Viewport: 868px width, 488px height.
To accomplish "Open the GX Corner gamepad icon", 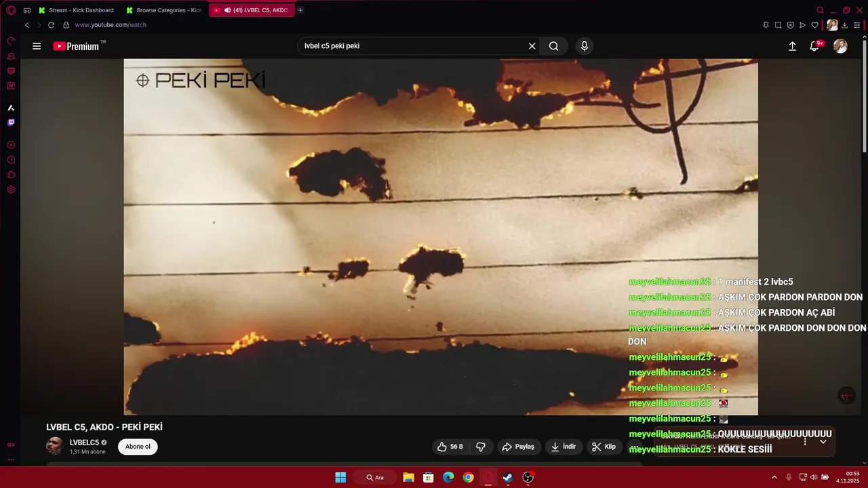I will (x=27, y=10).
